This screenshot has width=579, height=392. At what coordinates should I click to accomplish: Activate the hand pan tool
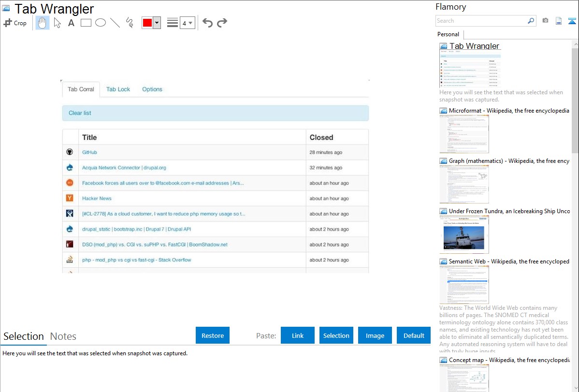tap(42, 23)
